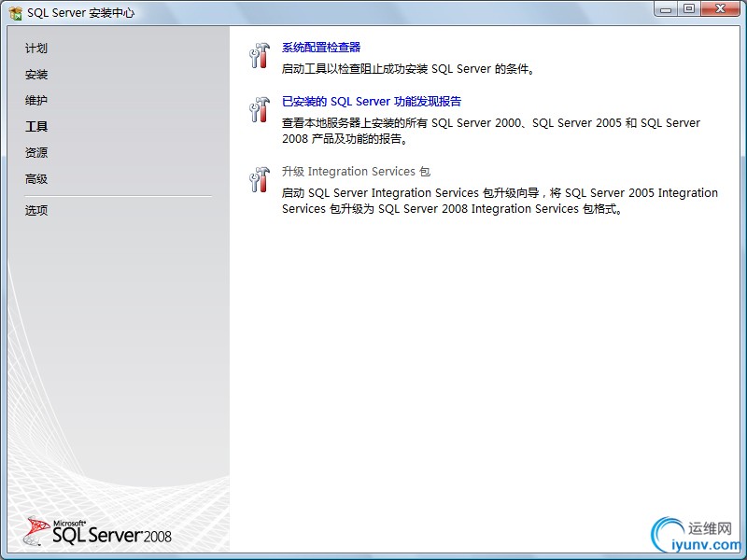Click the description text 启动工具以检查阻止成功安装 SQL Server 的条件
This screenshot has width=747, height=560.
tap(409, 69)
